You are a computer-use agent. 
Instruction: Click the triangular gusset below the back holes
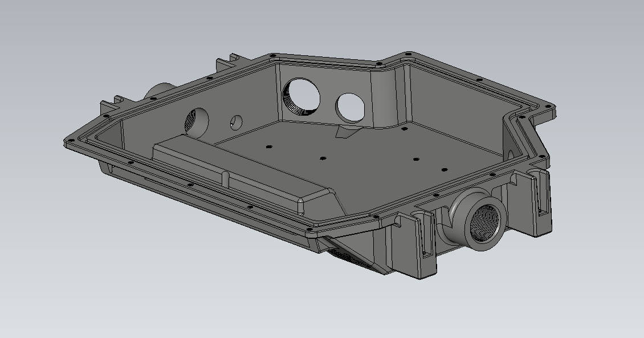pos(345,133)
